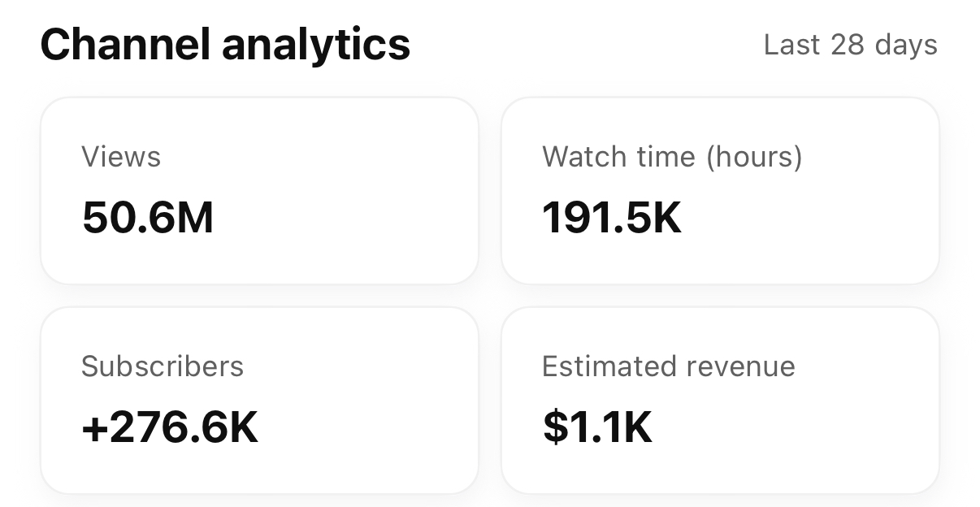
Task: Click the word "analytics" in the heading
Action: click(316, 45)
